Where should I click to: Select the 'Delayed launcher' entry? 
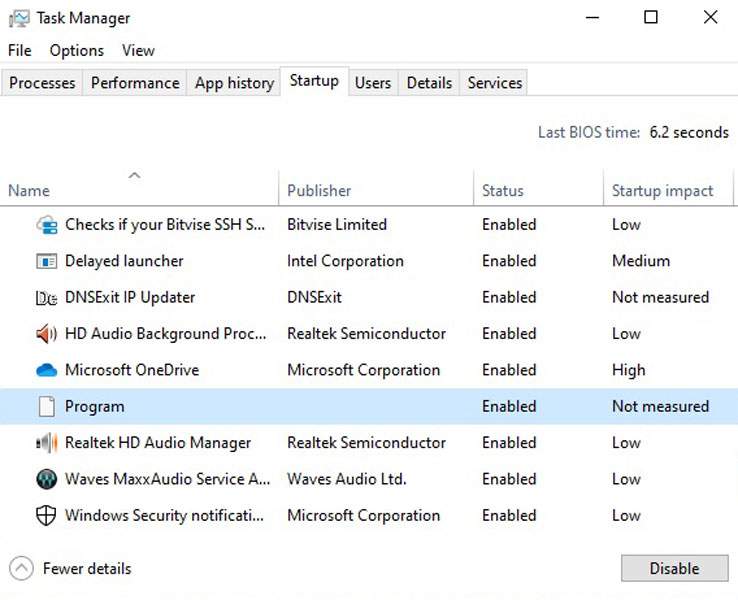124,261
